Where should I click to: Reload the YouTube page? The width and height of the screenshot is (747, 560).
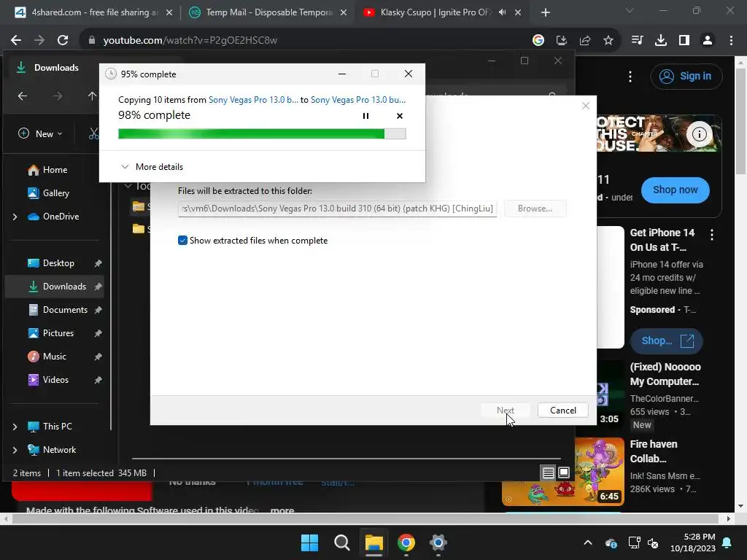pos(63,41)
